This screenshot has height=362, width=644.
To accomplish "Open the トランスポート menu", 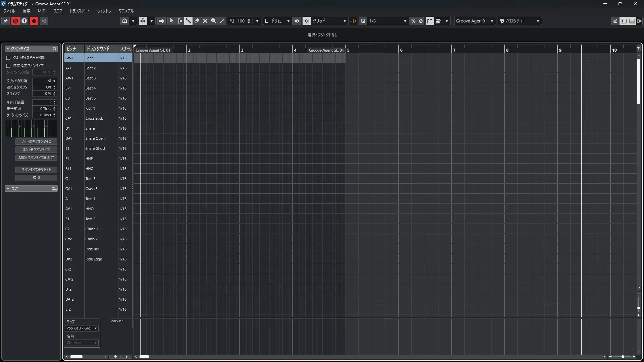I will tap(80, 11).
